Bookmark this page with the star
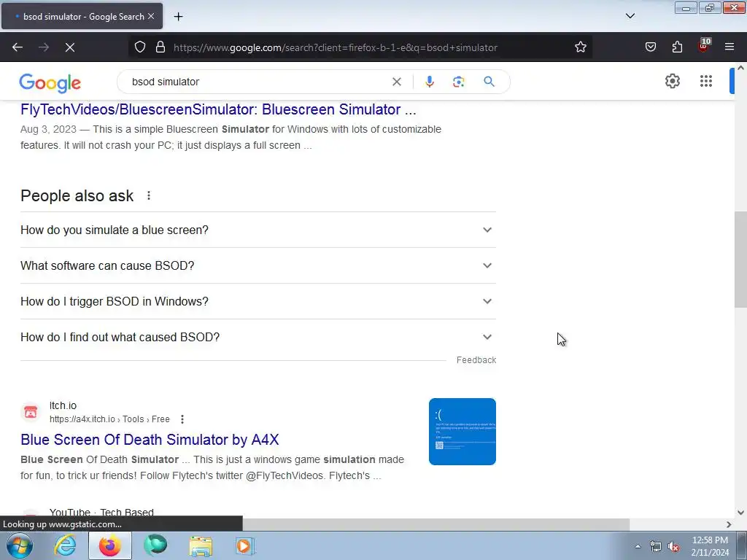Image resolution: width=747 pixels, height=560 pixels. (580, 47)
